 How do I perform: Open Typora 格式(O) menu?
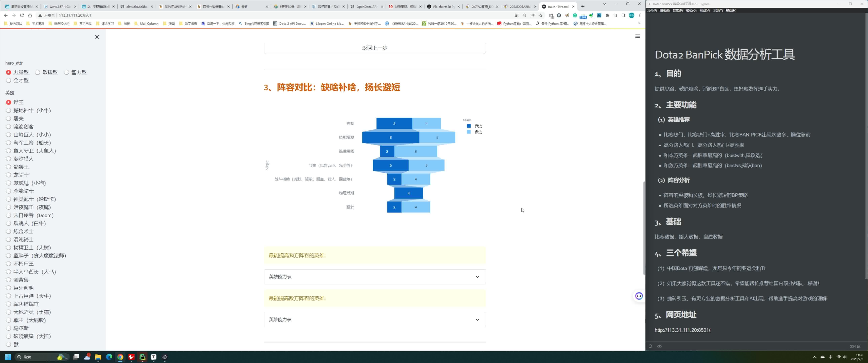(x=691, y=10)
